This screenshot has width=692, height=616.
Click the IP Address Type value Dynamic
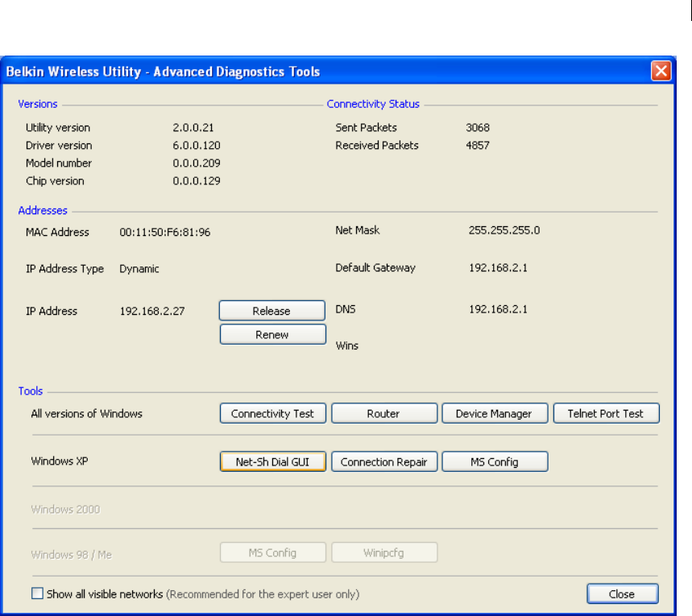pyautogui.click(x=139, y=269)
